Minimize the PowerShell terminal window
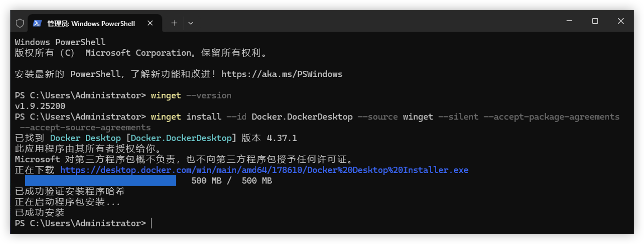The height and width of the screenshot is (244, 644). pyautogui.click(x=569, y=21)
